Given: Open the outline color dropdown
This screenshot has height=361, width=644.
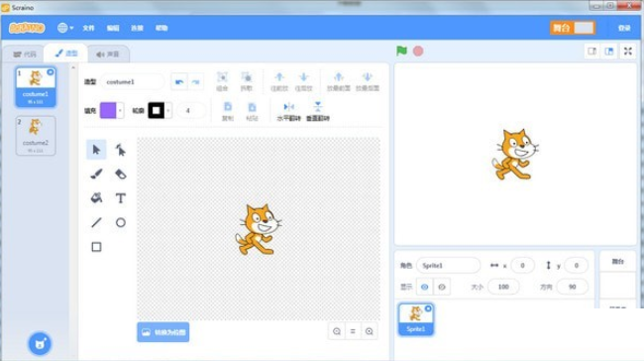Looking at the screenshot, I should click(x=168, y=110).
